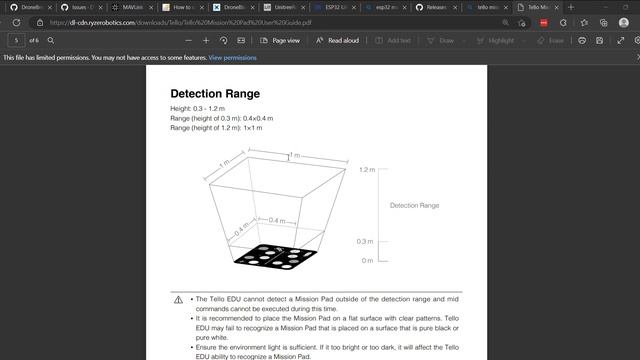Click the Page view button
640x360 pixels.
tap(280, 40)
